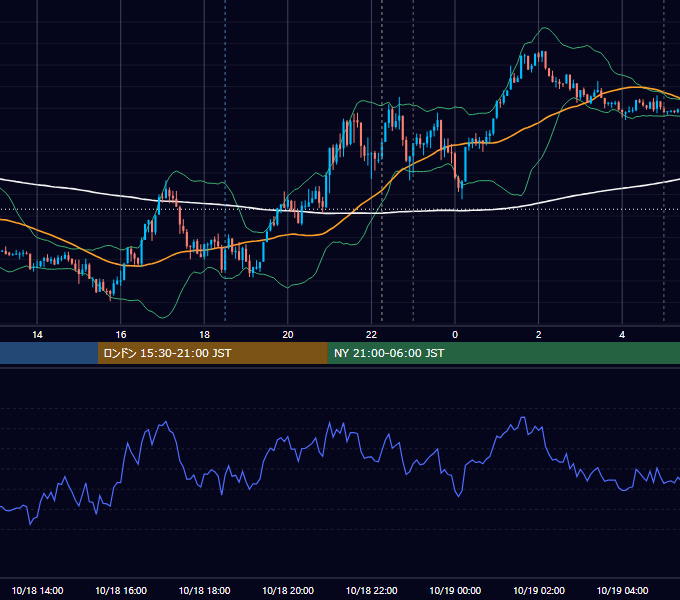This screenshot has width=680, height=600.
Task: Click the 10/19 04:00 timestamp label
Action: pos(622,590)
